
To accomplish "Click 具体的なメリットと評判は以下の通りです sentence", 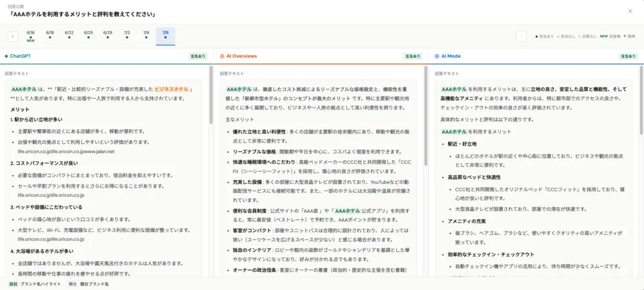I will coord(487,120).
